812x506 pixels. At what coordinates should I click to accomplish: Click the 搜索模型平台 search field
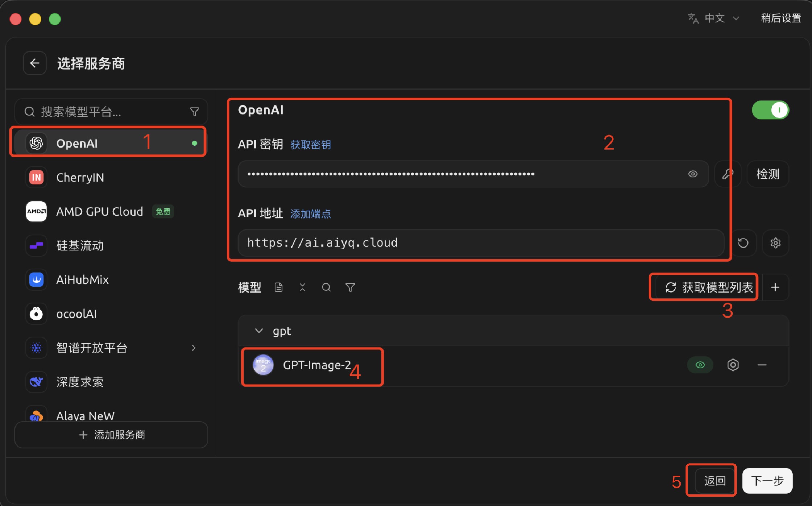coord(111,112)
